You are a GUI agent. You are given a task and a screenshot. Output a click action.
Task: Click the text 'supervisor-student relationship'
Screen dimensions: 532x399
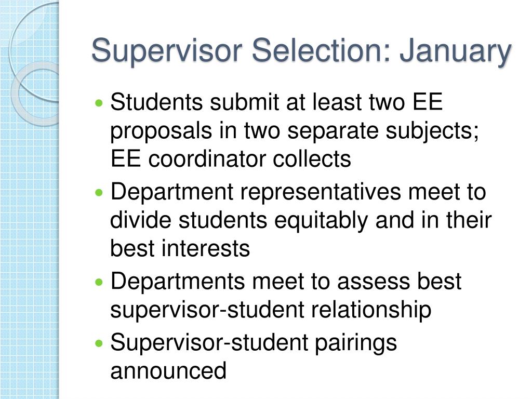tap(271, 310)
